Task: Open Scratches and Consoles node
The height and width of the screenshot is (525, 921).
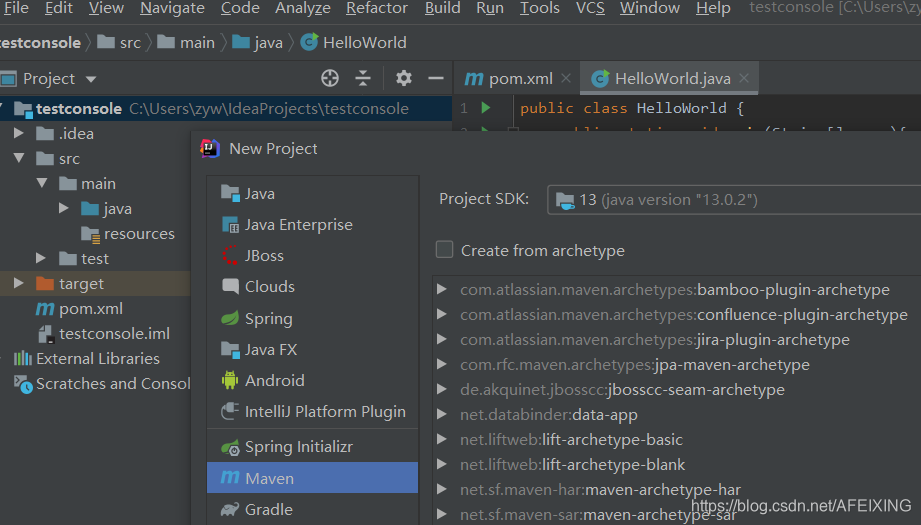Action: 102,383
